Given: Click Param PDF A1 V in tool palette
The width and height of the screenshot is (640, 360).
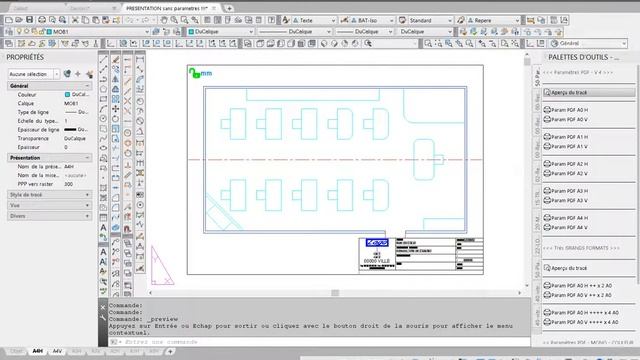Looking at the screenshot, I should tap(566, 147).
